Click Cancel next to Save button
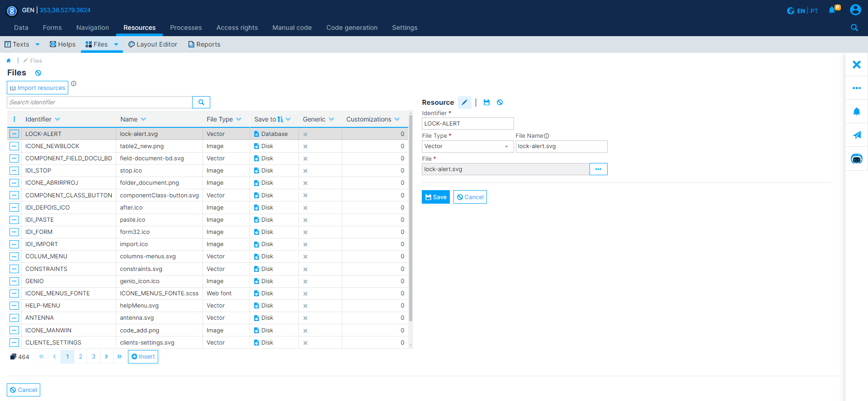This screenshot has height=401, width=868. click(x=470, y=197)
